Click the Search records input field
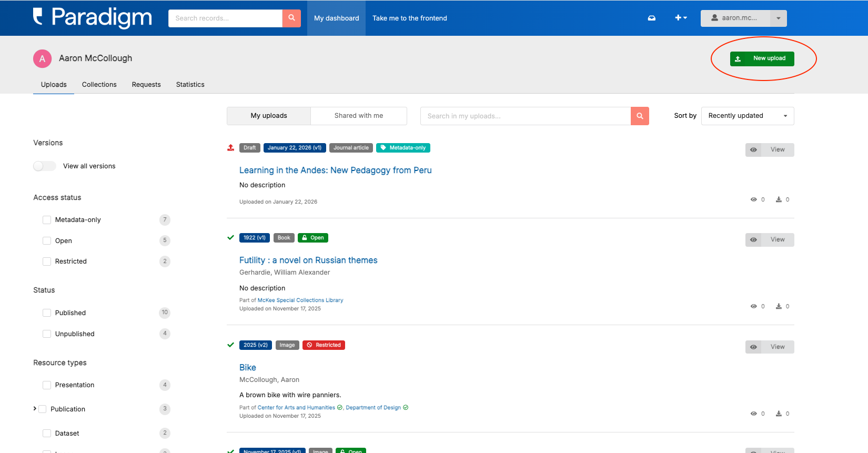Image resolution: width=868 pixels, height=453 pixels. pyautogui.click(x=225, y=18)
